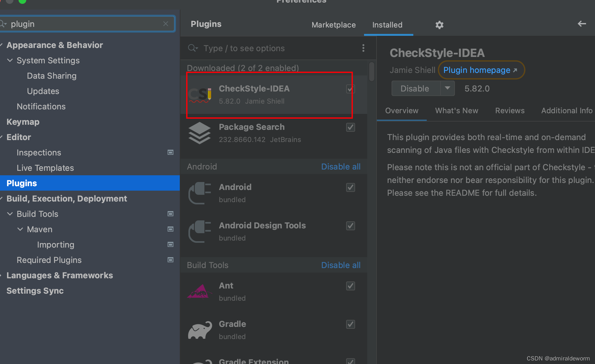This screenshot has width=595, height=364.
Task: Click Package Search plugin name
Action: [252, 127]
